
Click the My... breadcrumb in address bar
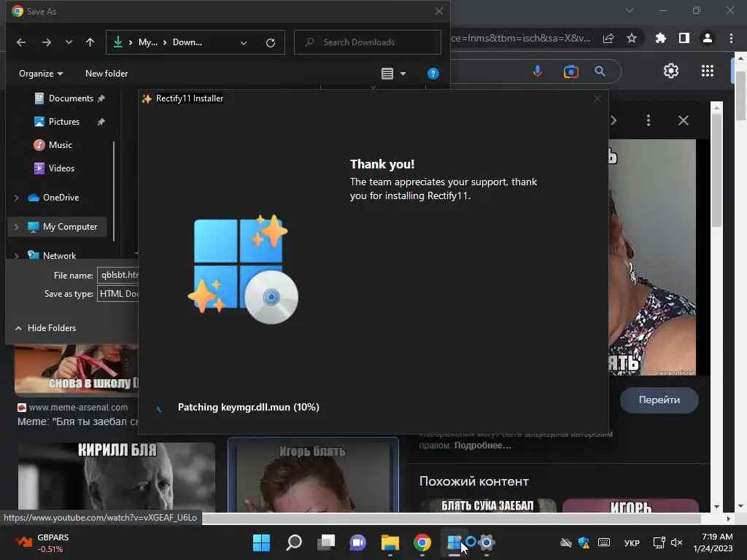147,42
